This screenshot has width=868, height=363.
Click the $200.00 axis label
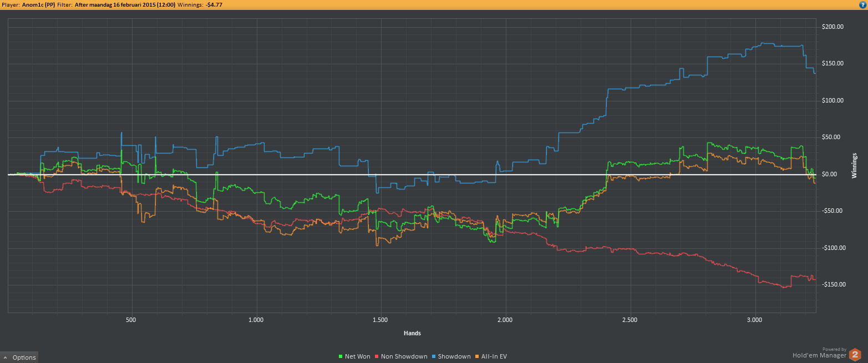coord(833,27)
